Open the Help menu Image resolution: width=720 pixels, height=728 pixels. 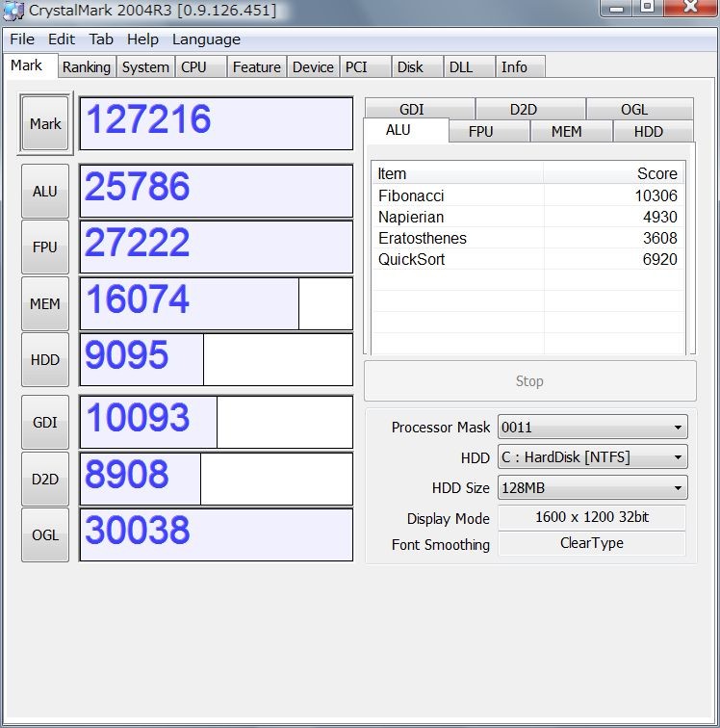(142, 39)
